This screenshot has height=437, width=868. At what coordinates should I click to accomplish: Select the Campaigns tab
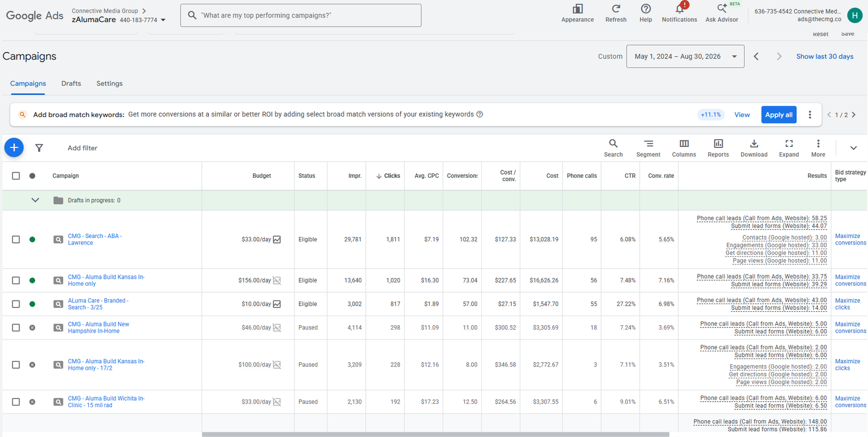click(x=28, y=83)
